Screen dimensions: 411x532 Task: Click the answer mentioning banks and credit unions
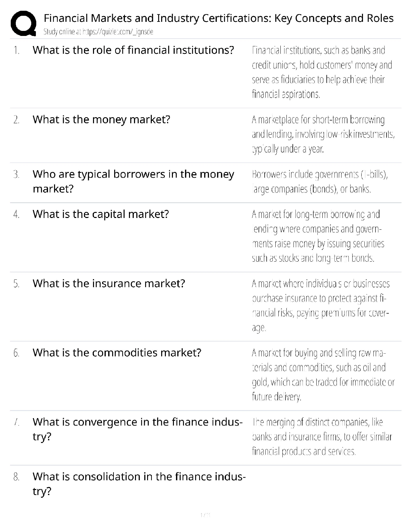322,72
